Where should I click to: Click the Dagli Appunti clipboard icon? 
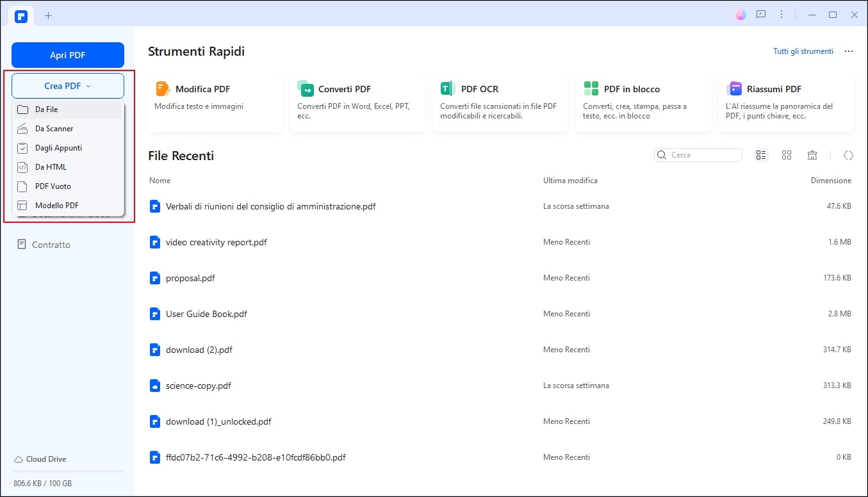(22, 148)
